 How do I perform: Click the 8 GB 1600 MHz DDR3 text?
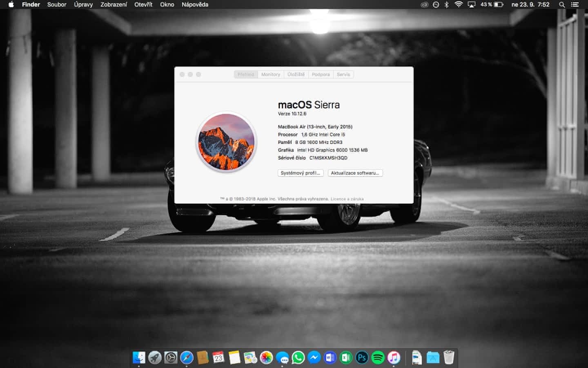(319, 142)
